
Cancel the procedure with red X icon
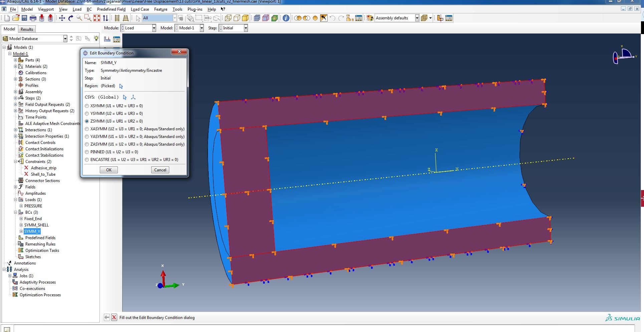point(114,317)
